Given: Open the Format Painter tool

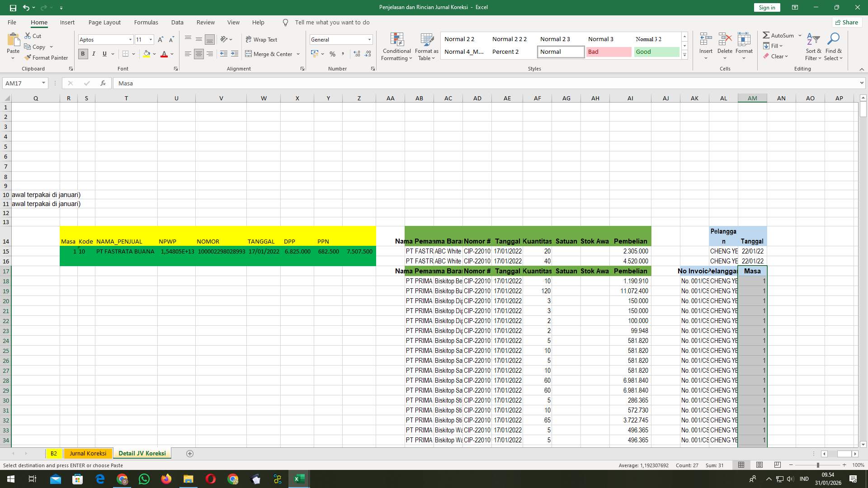Looking at the screenshot, I should pos(47,57).
